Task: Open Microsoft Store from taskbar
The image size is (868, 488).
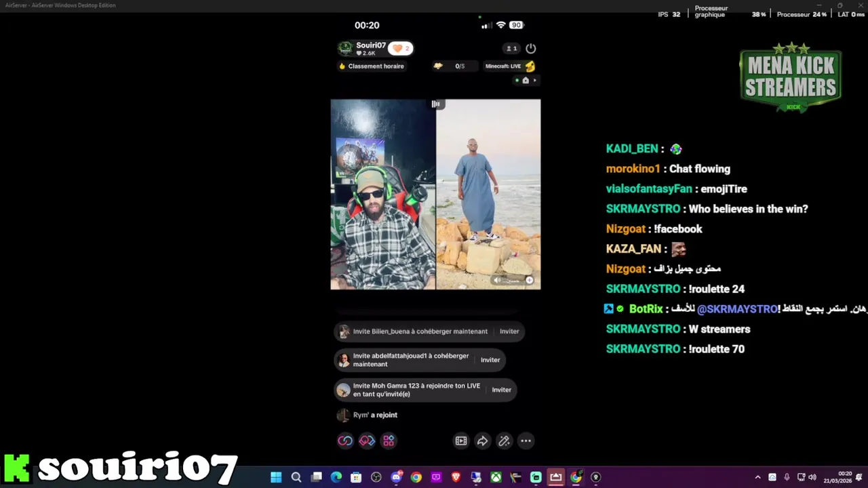Action: (356, 477)
